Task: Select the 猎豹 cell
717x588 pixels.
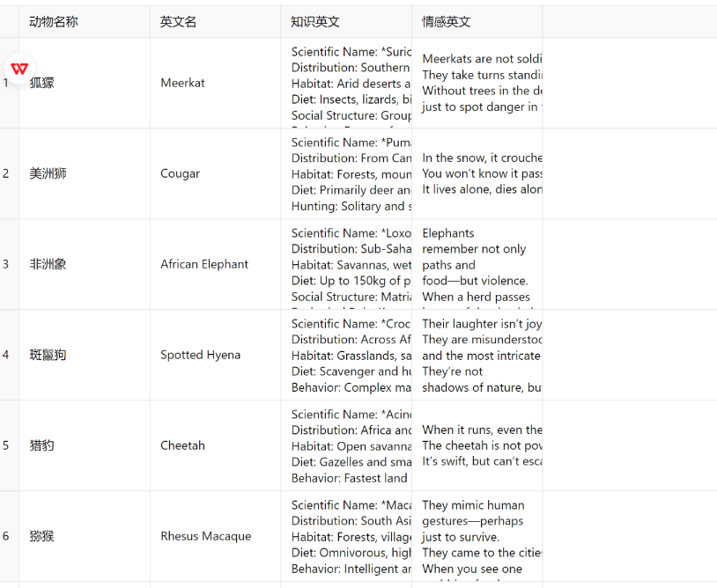Action: pyautogui.click(x=41, y=445)
